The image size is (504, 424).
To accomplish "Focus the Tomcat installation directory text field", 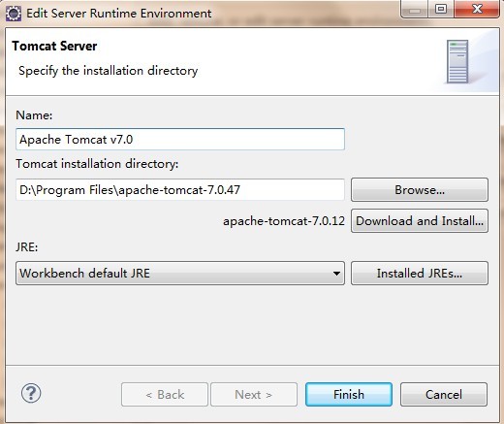I will click(x=180, y=189).
